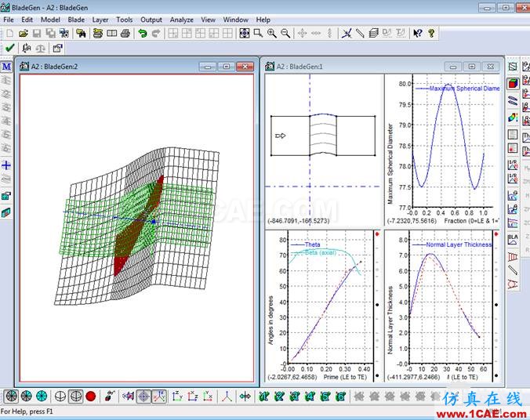Select the 3D shaded cube view icon
The height and width of the screenshot is (420, 530).
513,84
